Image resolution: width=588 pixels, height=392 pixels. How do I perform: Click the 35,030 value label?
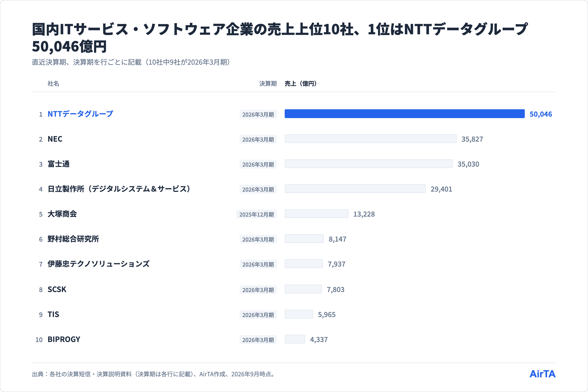tap(468, 164)
